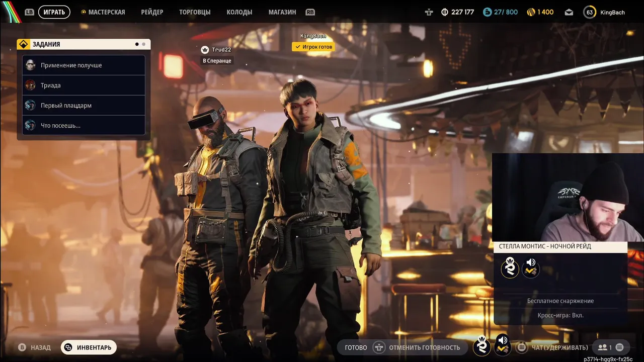The height and width of the screenshot is (362, 644).
Task: Click ОТМЕНИТЬ ГОТОВНОСТЬ to cancel ready
Action: pos(424,347)
